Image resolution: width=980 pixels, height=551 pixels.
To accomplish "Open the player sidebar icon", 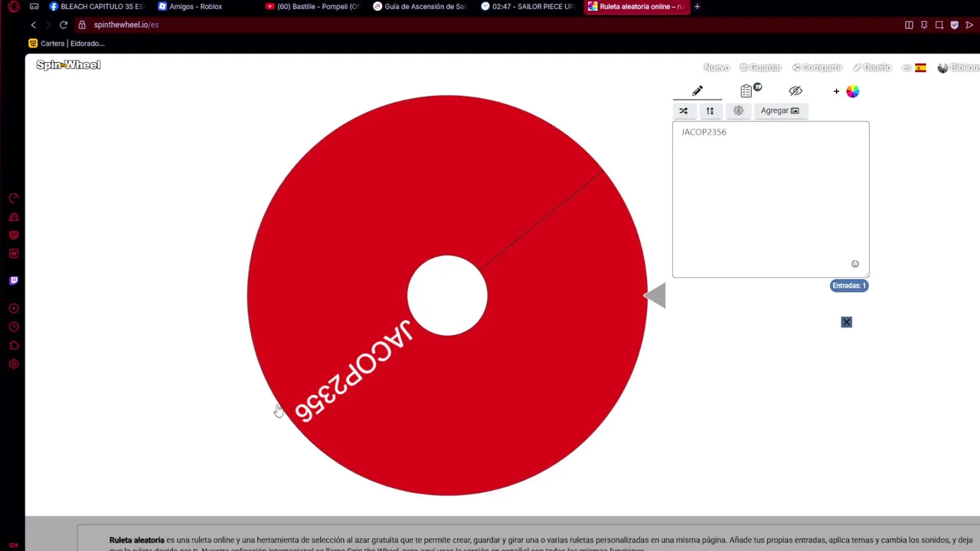I will 14,308.
